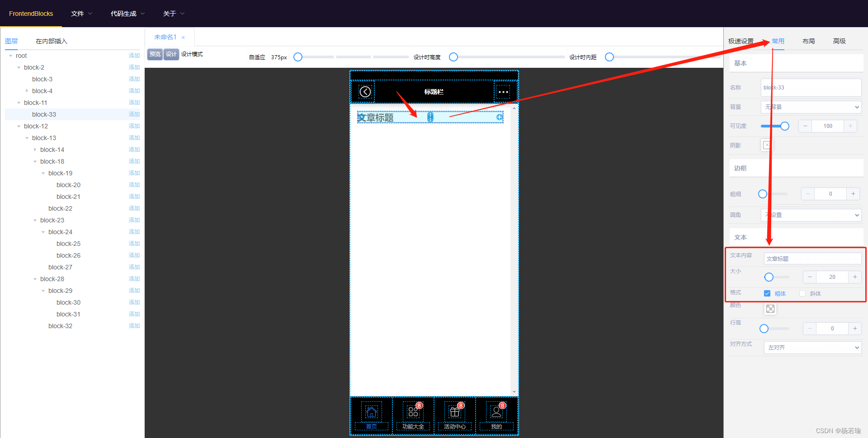Click the 文本内容 text input field

coord(812,259)
